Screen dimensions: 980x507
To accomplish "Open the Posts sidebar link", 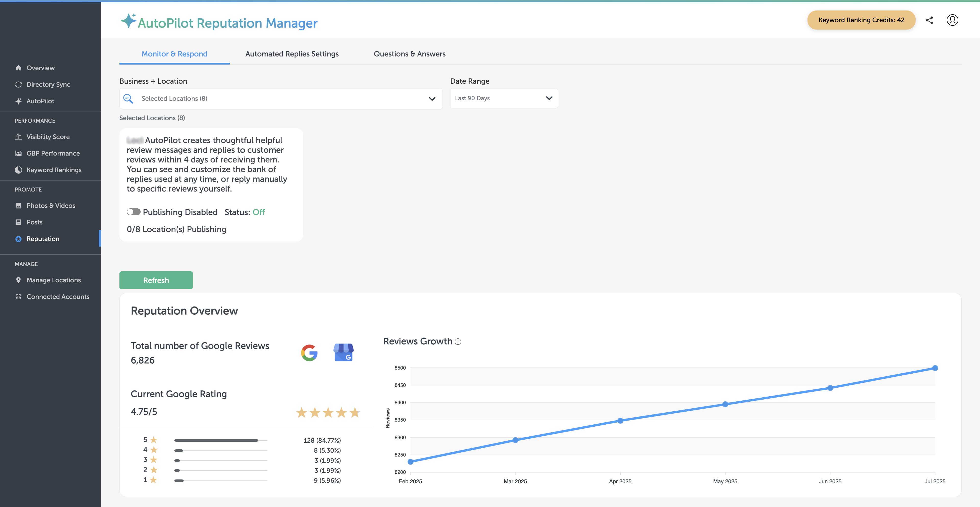I will point(35,222).
